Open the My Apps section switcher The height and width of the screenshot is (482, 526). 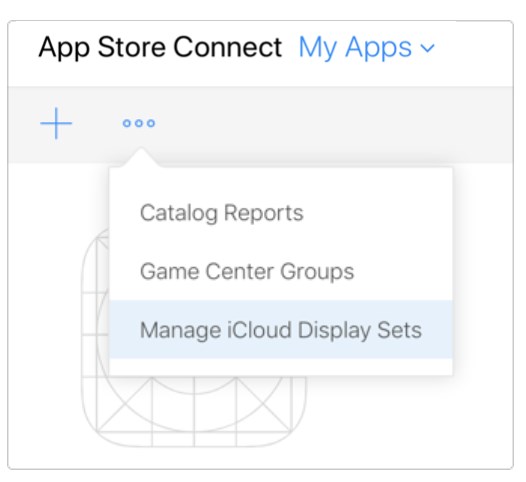coord(366,48)
